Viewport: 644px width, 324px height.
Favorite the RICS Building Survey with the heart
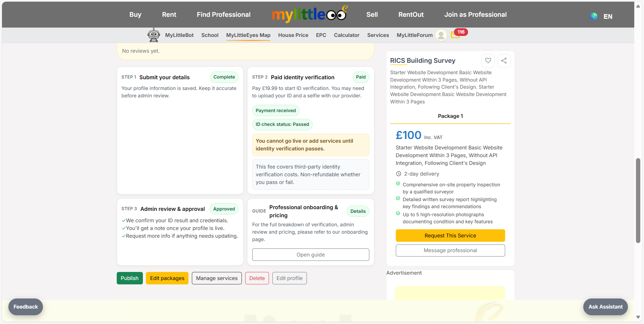click(x=488, y=61)
